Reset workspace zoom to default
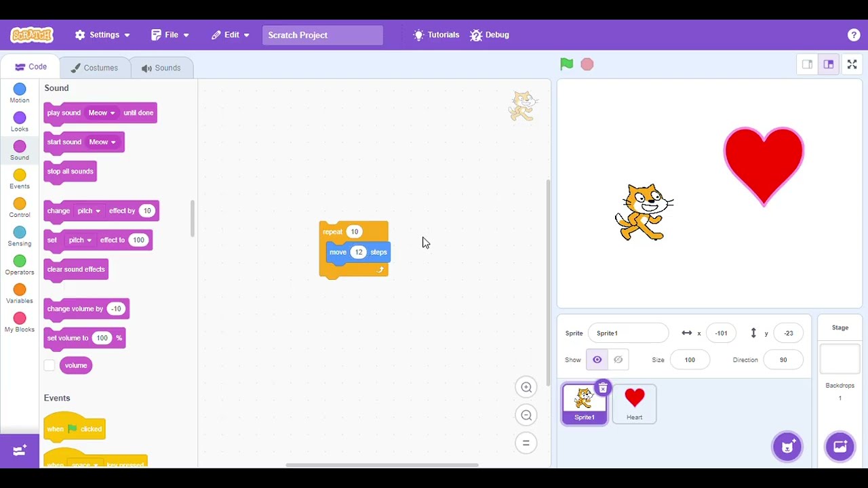The height and width of the screenshot is (488, 868). pyautogui.click(x=526, y=443)
